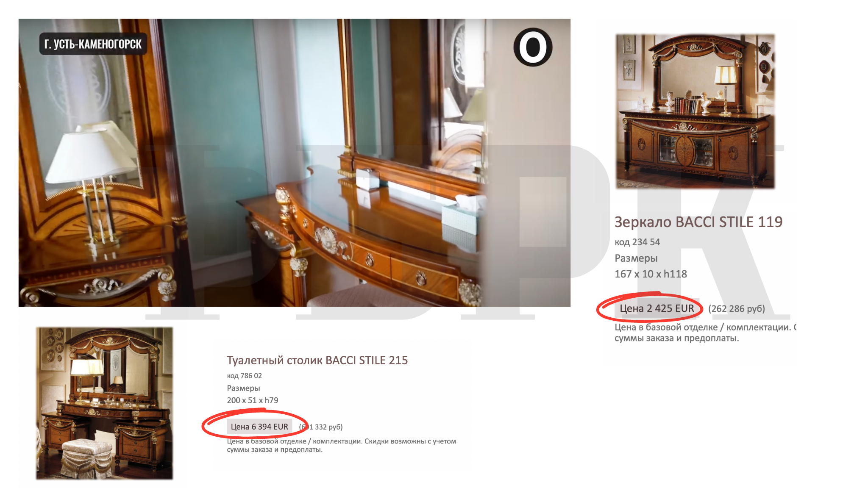Click the код 786 02 product code
The width and height of the screenshot is (868, 488).
point(244,376)
